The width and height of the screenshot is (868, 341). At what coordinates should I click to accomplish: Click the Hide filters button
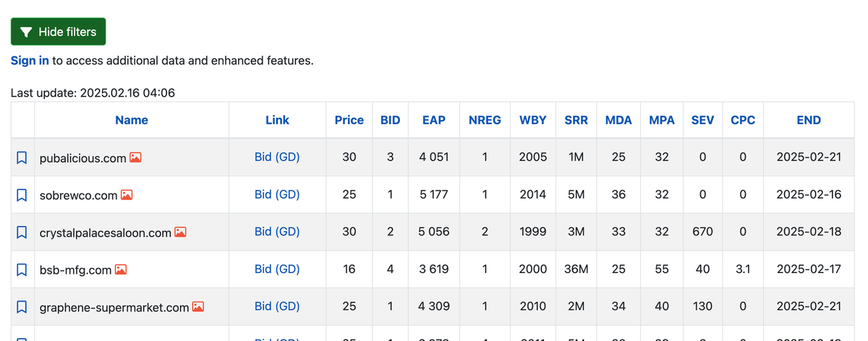[x=59, y=32]
